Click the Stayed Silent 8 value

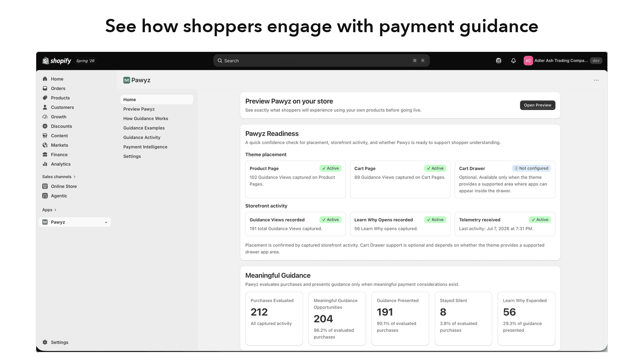(x=443, y=312)
